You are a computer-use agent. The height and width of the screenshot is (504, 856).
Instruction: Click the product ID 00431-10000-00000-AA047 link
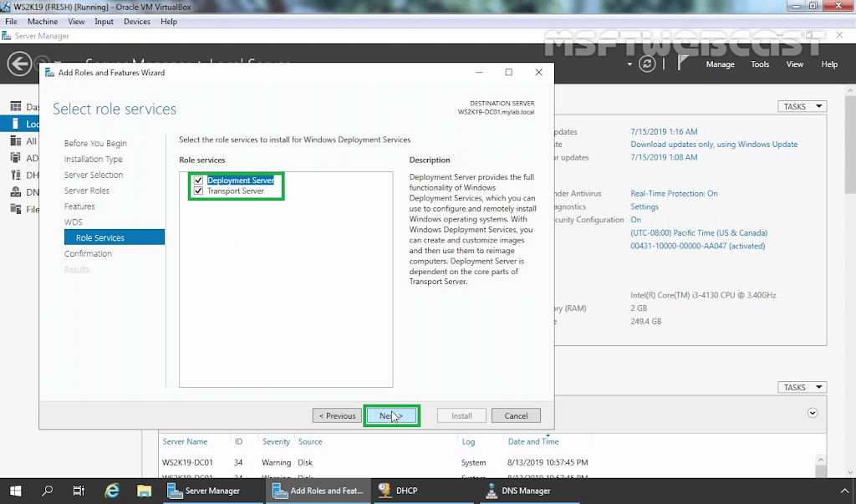(698, 246)
